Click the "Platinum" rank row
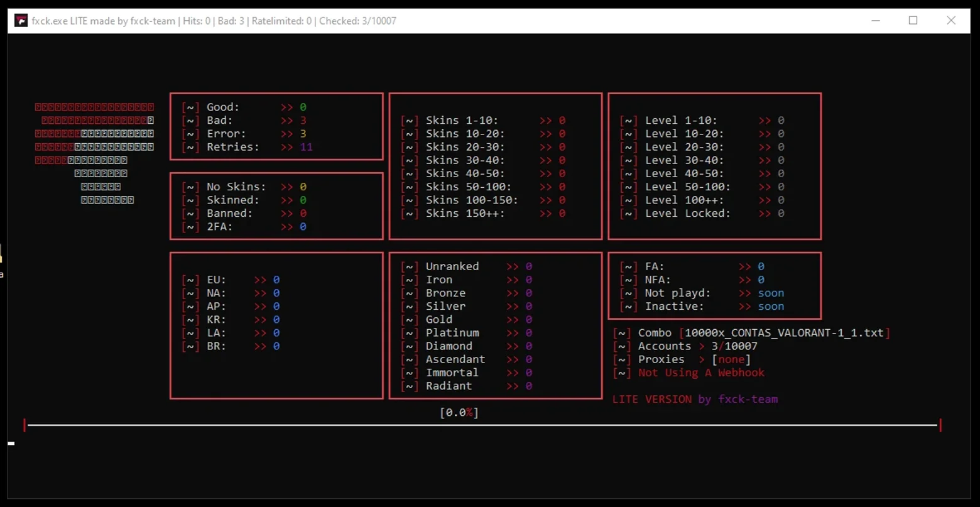The image size is (980, 507). [467, 333]
